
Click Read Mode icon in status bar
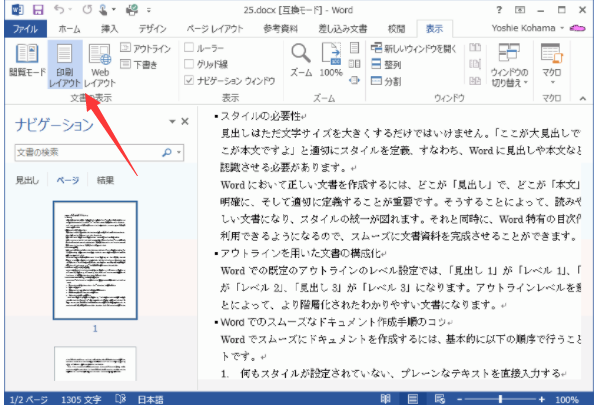pyautogui.click(x=385, y=399)
